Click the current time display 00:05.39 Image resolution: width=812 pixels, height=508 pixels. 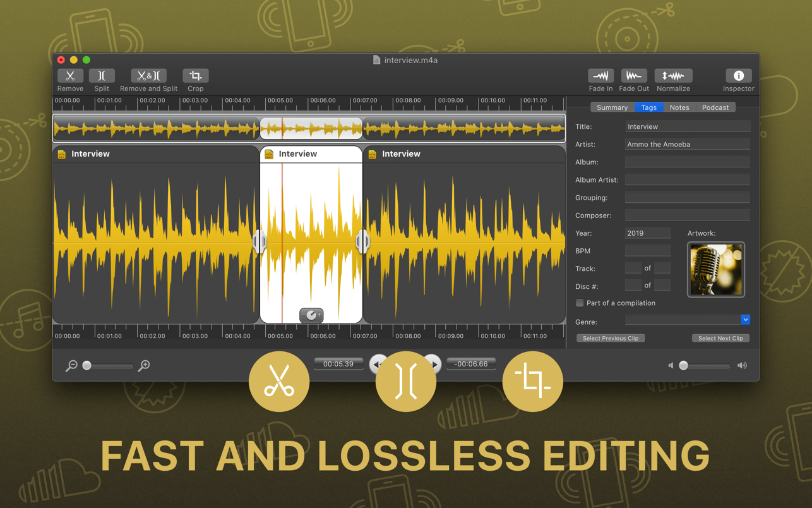click(x=338, y=364)
